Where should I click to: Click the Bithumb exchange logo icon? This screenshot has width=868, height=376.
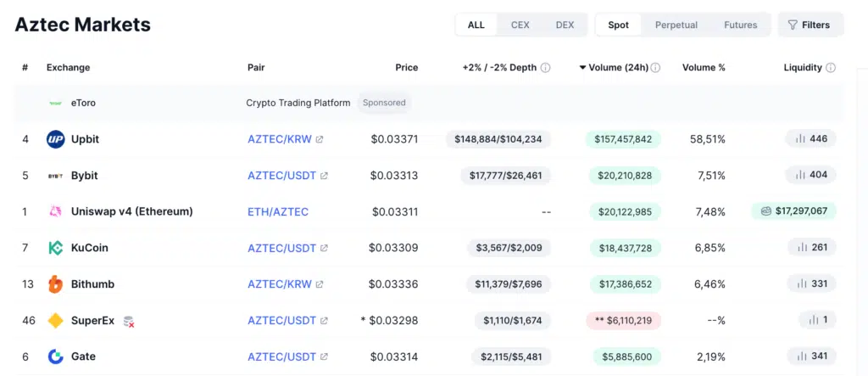[55, 284]
